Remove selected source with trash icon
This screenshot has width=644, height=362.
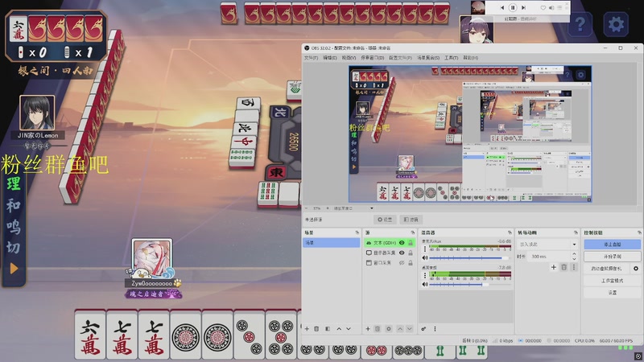[x=378, y=329]
